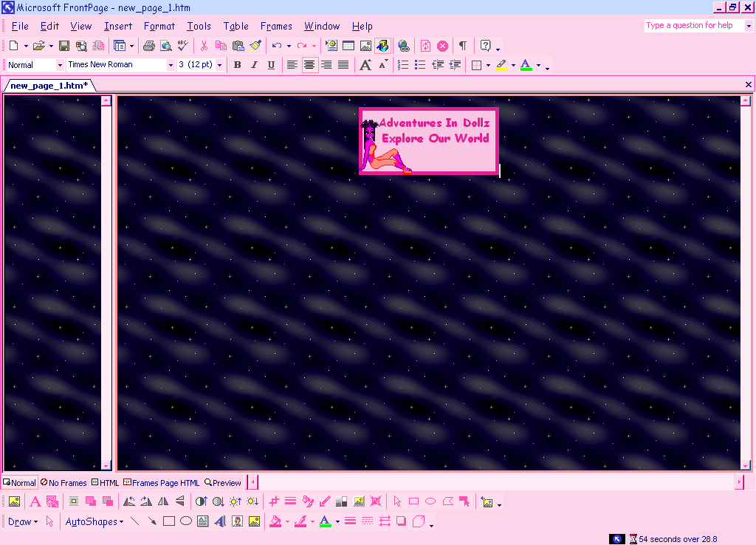The width and height of the screenshot is (756, 545).
Task: Apply the yellow Highlight color
Action: tap(501, 65)
